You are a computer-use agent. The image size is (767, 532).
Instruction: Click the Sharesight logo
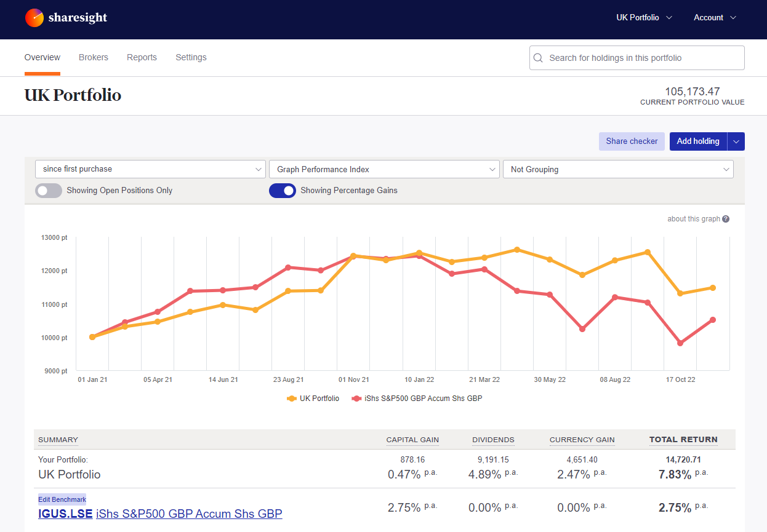point(66,18)
